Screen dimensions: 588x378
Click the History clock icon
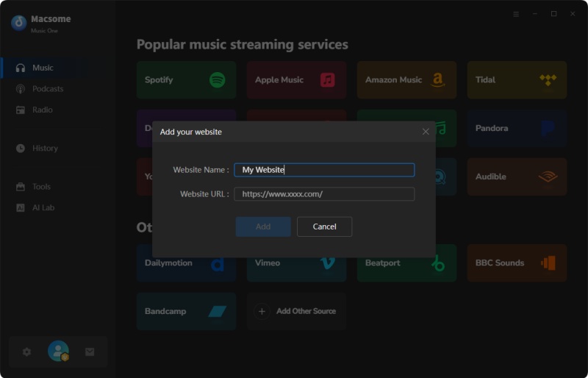21,149
